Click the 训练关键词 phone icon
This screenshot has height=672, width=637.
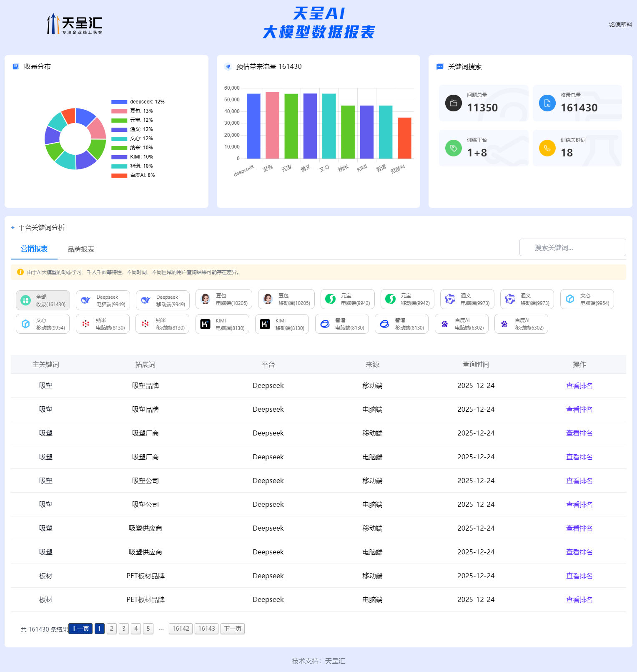tap(547, 148)
